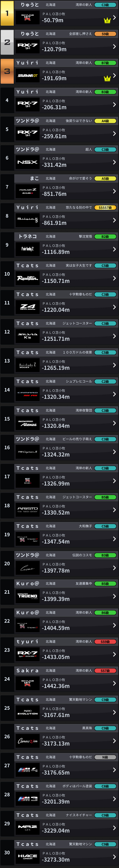Click the Savanna GT car logo

click(27, 75)
